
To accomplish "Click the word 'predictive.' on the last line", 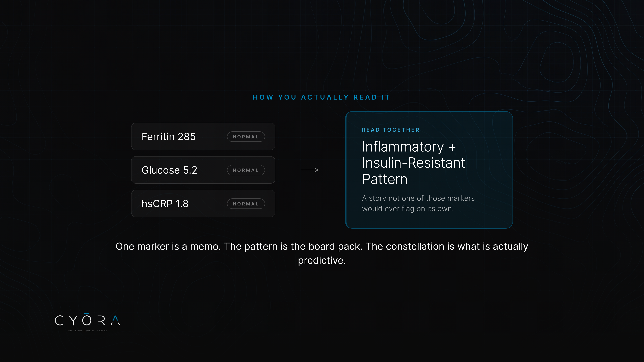I will point(322,261).
